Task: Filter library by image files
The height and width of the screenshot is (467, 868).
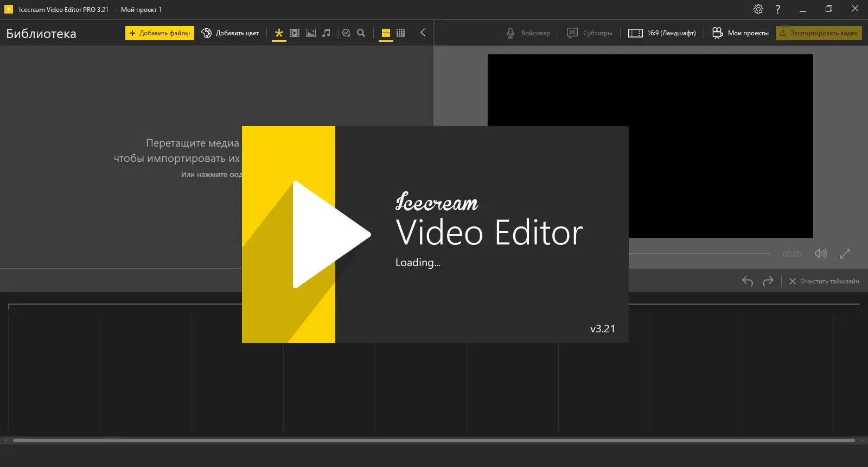Action: 311,33
